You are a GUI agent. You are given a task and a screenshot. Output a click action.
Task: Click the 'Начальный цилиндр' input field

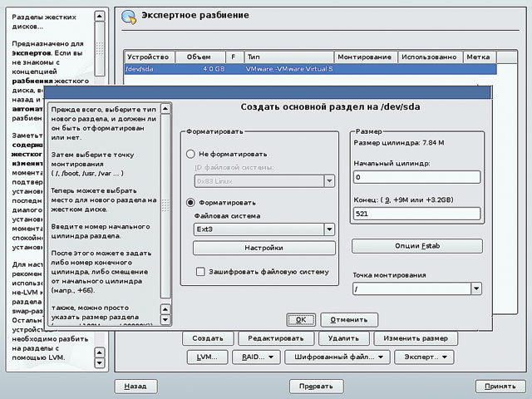pyautogui.click(x=417, y=177)
